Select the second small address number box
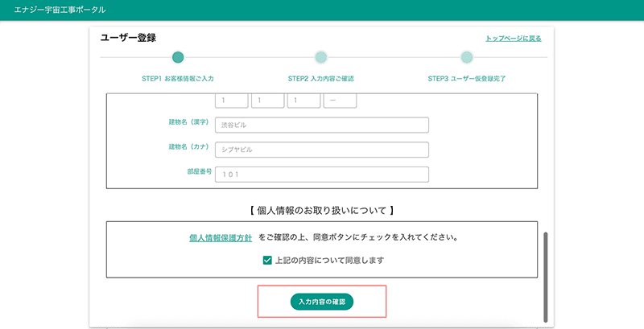Viewport: 644px width, 329px height. [x=267, y=101]
